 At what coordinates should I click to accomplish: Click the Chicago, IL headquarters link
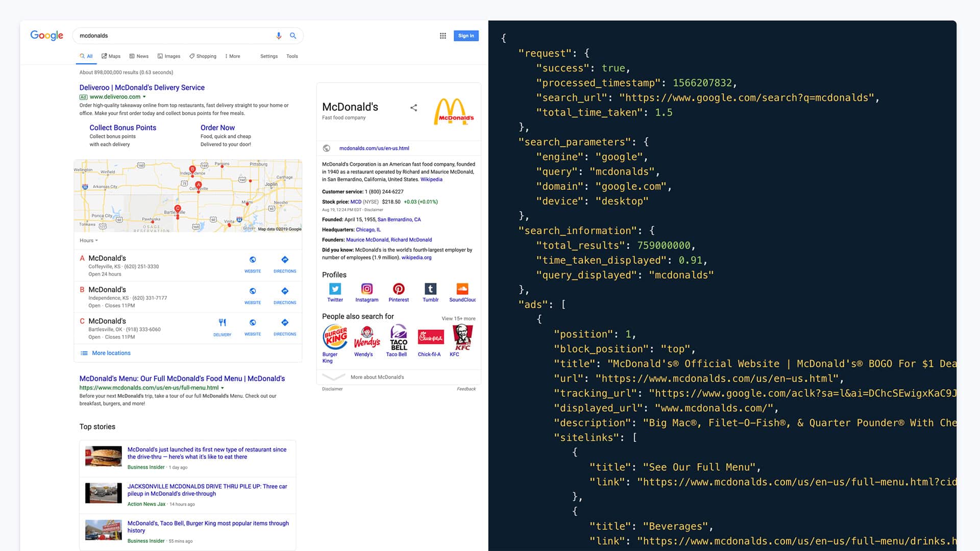click(368, 230)
